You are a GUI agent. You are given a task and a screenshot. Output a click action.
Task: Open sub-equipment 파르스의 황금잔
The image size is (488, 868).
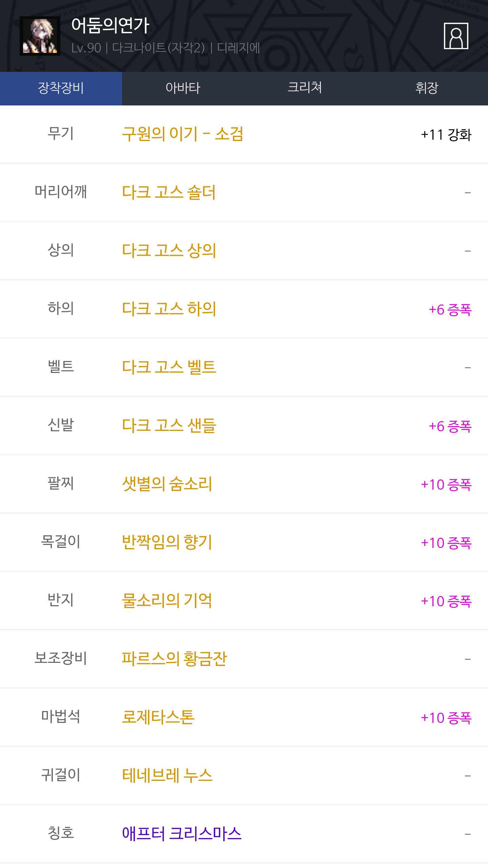(174, 659)
